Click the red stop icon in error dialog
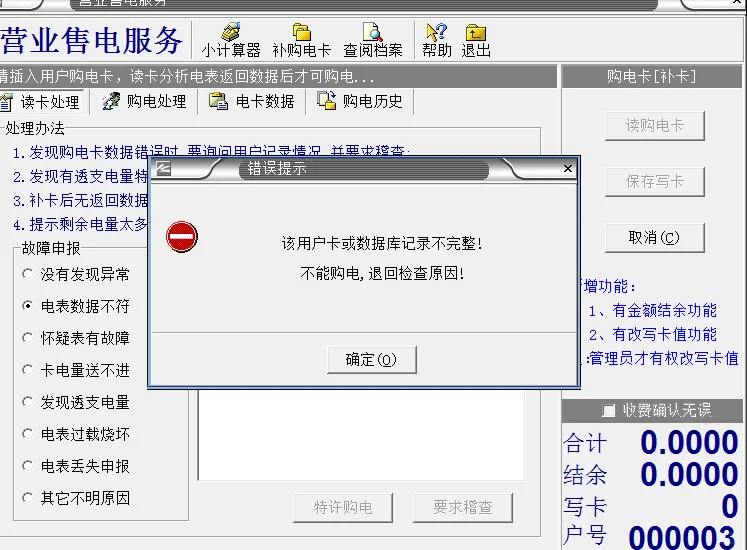Image resolution: width=747 pixels, height=550 pixels. point(182,236)
